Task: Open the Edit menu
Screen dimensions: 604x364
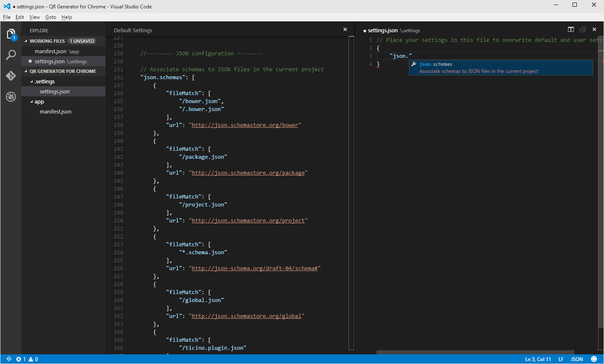Action: point(20,17)
